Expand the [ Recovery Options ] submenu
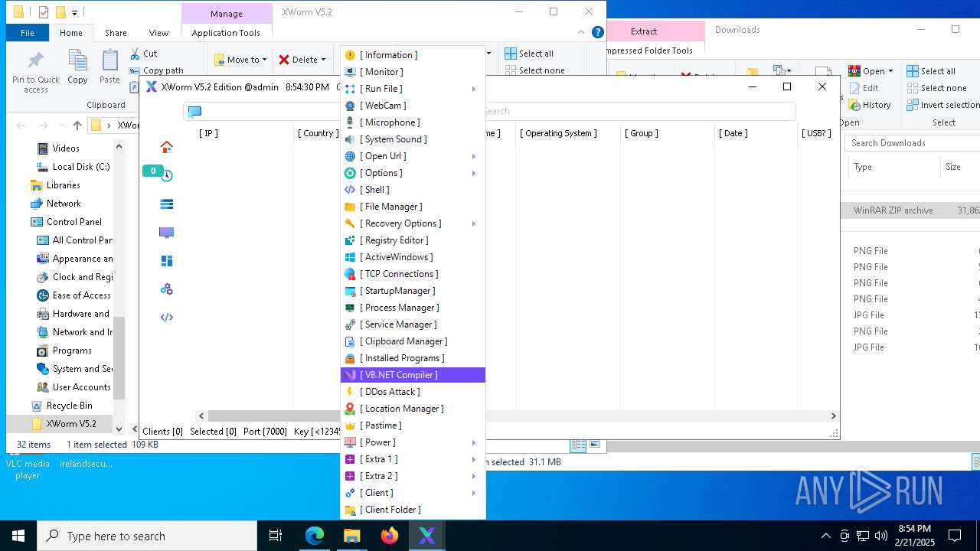Screen dimensions: 980x551 point(473,223)
